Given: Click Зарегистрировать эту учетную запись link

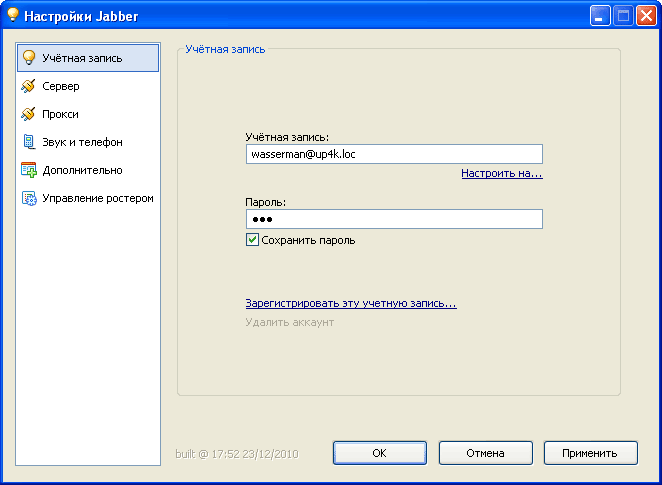Looking at the screenshot, I should [x=350, y=303].
